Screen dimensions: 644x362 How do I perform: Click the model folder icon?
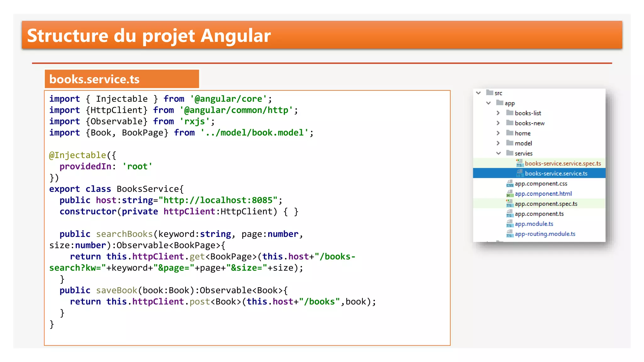(x=510, y=143)
